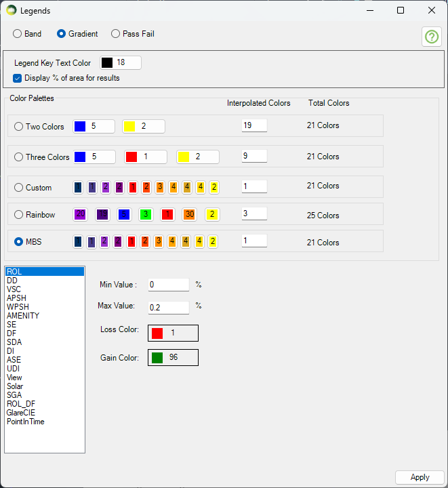Choose the MBS palette option
Screen dimensions: 448x488
(28, 242)
